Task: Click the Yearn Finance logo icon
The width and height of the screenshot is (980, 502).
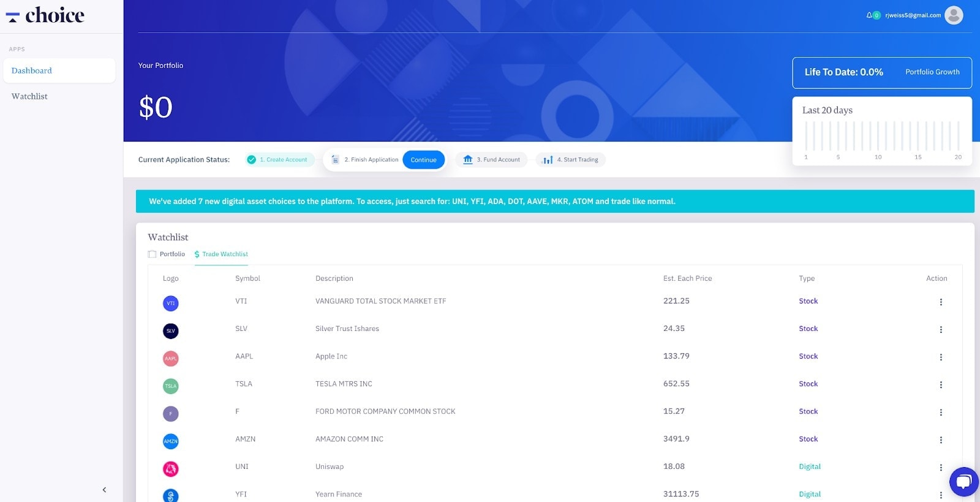Action: pos(171,495)
